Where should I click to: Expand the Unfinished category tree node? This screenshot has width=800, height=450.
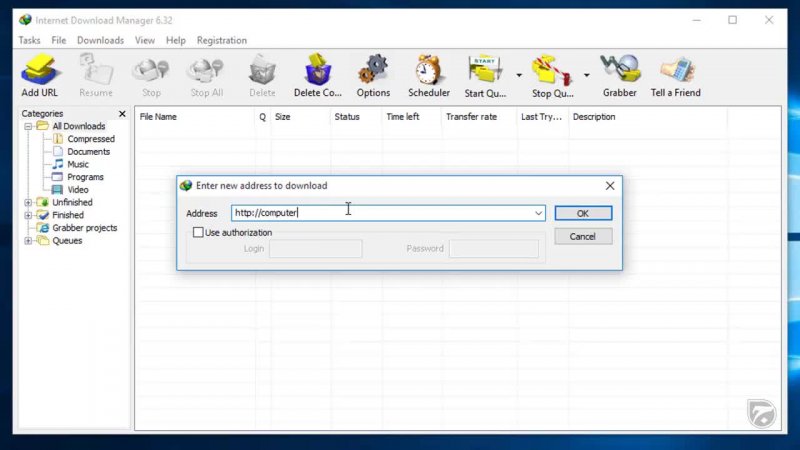pos(28,203)
